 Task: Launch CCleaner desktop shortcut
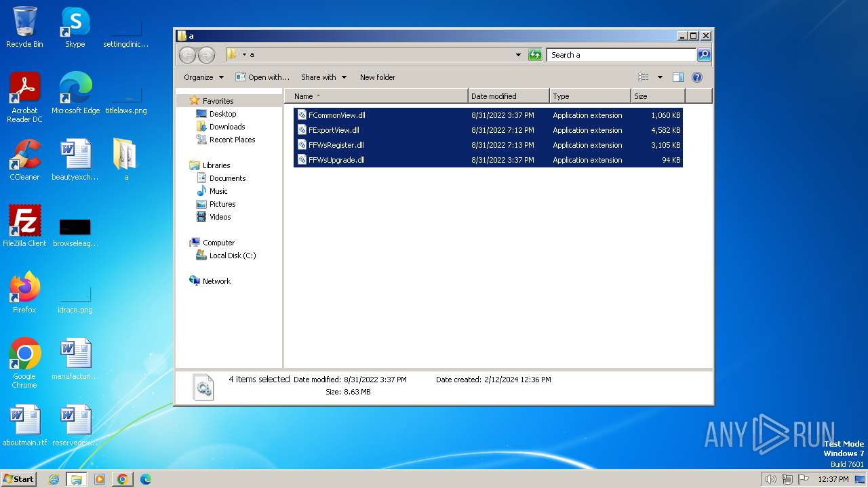point(24,160)
